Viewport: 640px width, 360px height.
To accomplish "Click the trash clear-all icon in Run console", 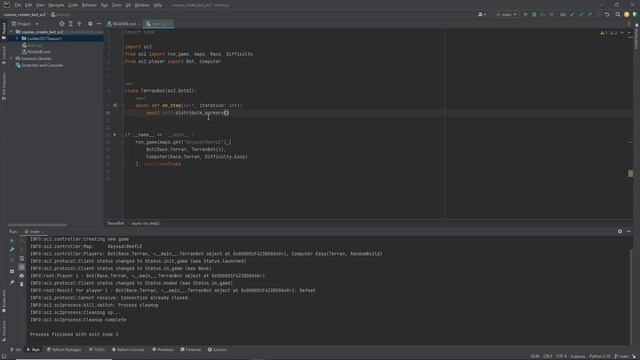I will pyautogui.click(x=22, y=284).
